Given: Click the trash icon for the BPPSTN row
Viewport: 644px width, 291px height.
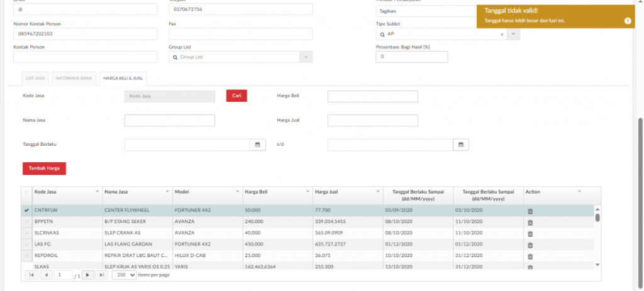Looking at the screenshot, I should (530, 222).
